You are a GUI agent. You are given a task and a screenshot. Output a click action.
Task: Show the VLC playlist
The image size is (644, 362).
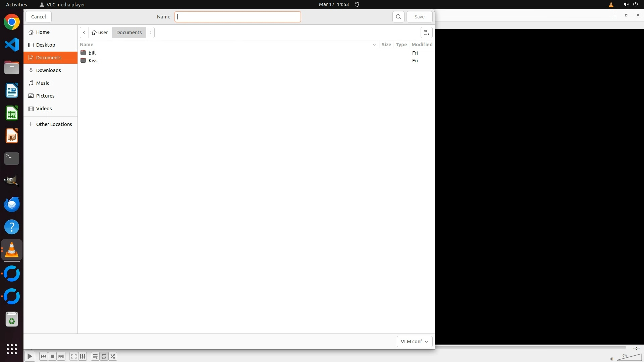coord(95,356)
